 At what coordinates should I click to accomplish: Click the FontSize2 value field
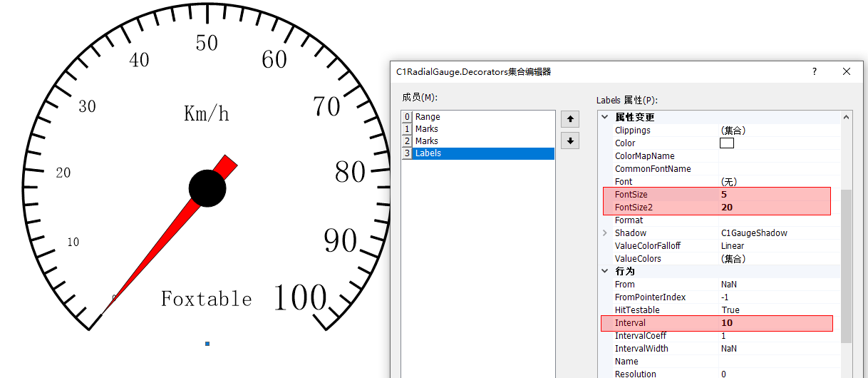[773, 208]
